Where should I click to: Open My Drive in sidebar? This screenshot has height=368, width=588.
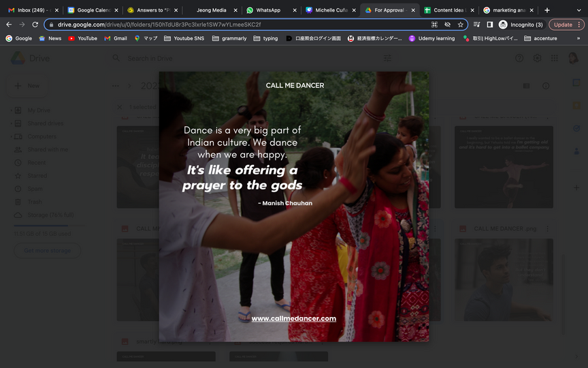pyautogui.click(x=39, y=110)
